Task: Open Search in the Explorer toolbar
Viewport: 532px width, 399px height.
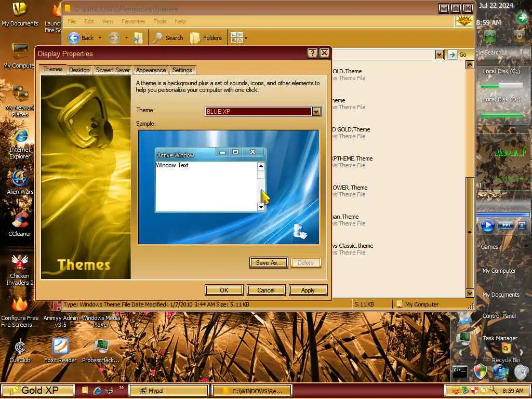Action: coord(168,37)
